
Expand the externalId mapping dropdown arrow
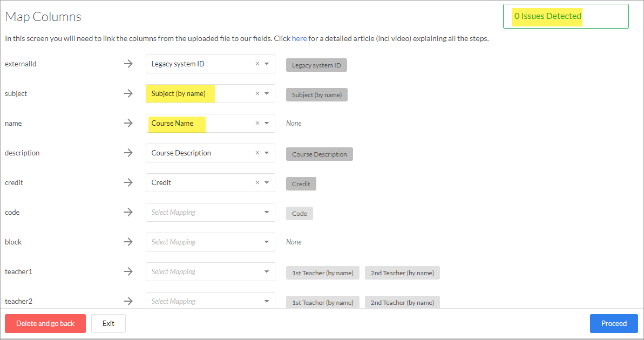click(267, 64)
